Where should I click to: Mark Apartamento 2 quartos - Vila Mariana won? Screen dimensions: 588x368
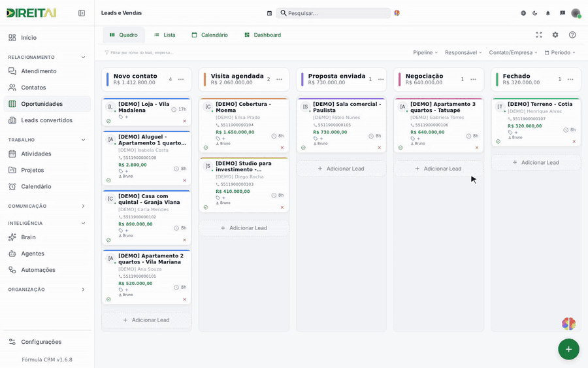click(x=108, y=299)
